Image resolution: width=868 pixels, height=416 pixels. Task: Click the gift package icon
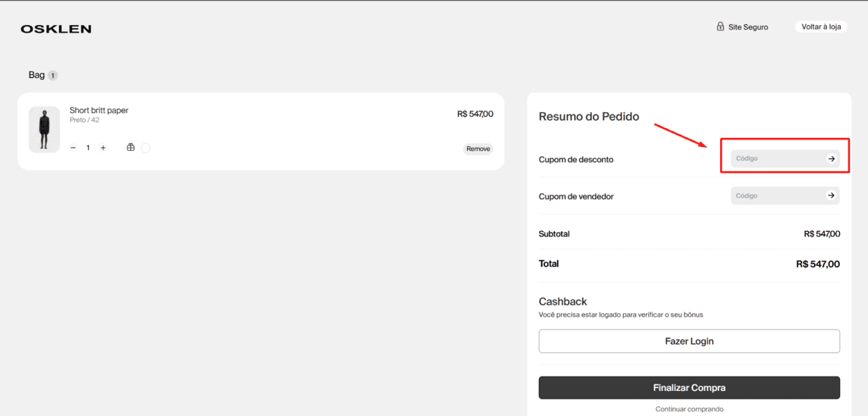pos(130,148)
